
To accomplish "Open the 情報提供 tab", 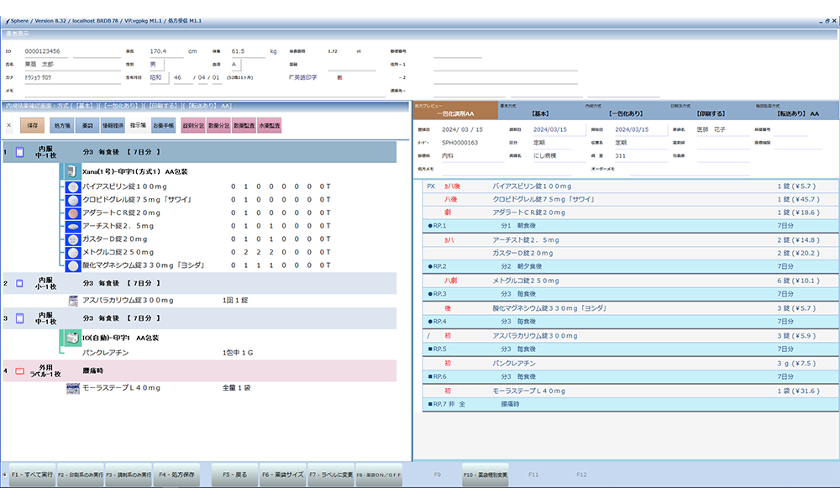I will (x=113, y=125).
